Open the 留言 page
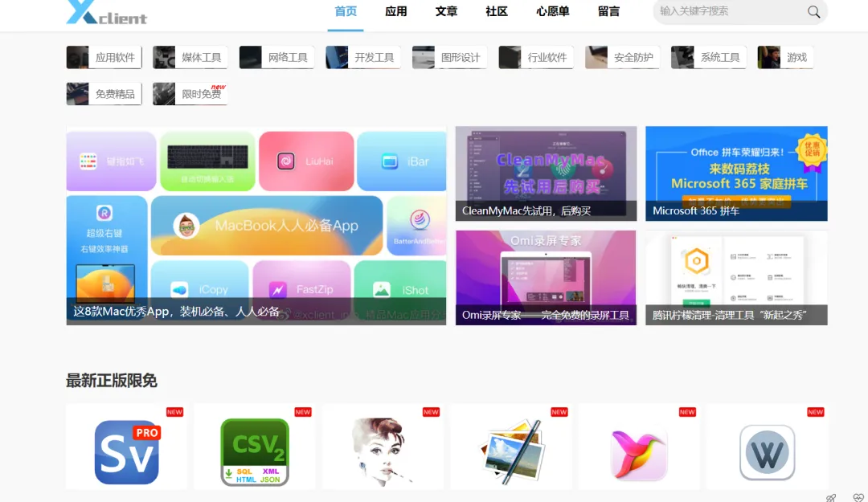868x502 pixels. 609,11
